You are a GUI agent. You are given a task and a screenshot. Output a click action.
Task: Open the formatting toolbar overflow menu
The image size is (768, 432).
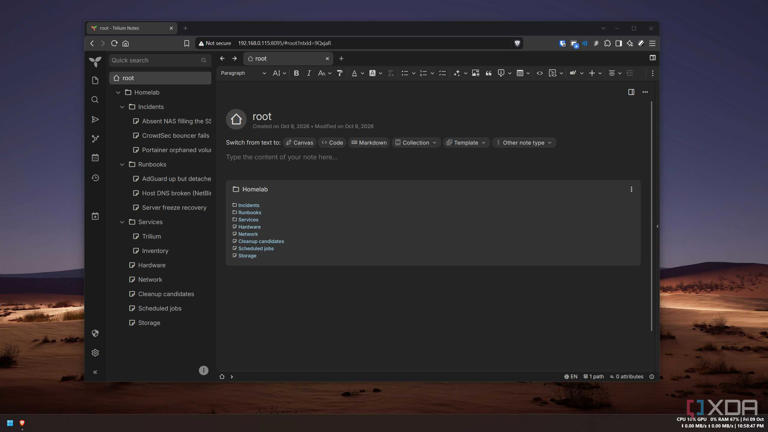click(x=652, y=73)
